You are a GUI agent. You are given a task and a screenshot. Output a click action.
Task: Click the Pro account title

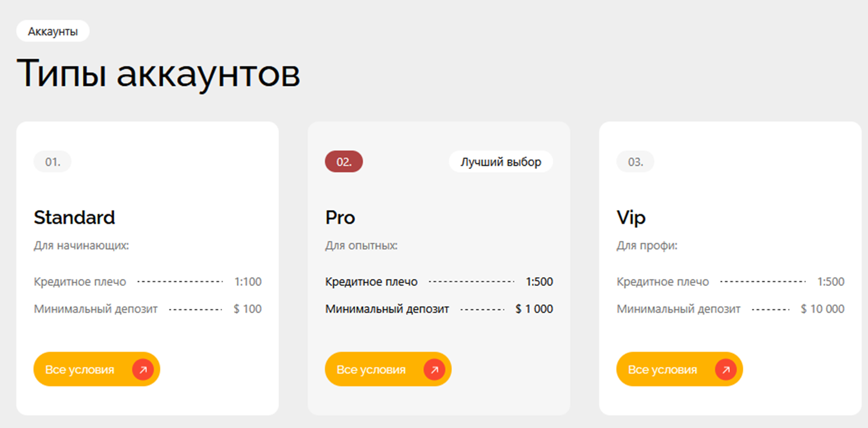tap(340, 217)
